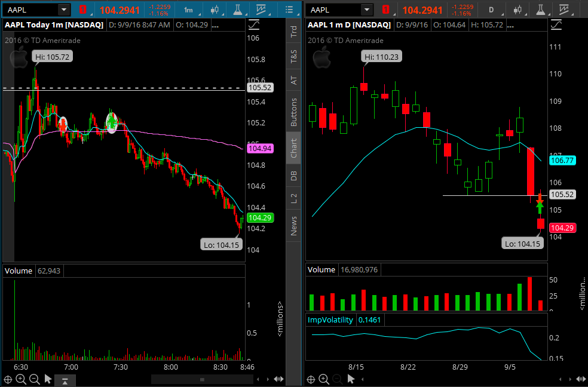
Task: Zoom out on the left chart
Action: (35, 379)
